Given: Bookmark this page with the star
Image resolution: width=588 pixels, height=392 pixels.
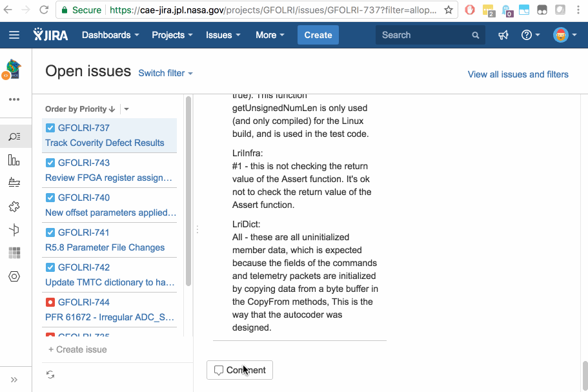Looking at the screenshot, I should coord(449,10).
